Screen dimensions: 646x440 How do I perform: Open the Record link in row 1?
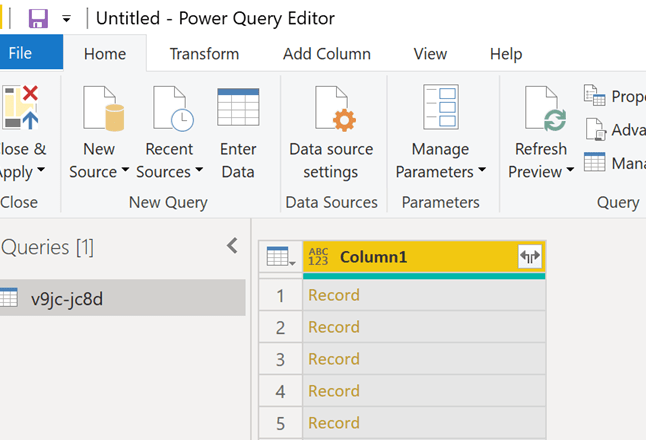coord(334,295)
